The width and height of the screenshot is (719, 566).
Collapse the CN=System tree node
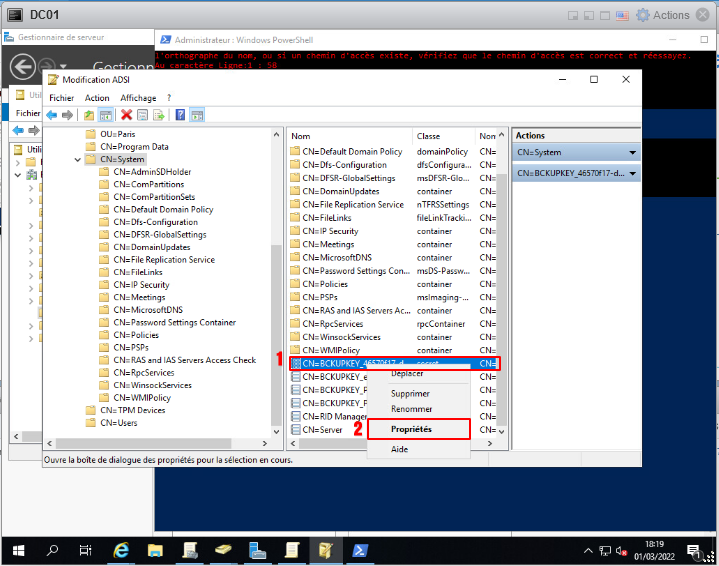pyautogui.click(x=78, y=159)
